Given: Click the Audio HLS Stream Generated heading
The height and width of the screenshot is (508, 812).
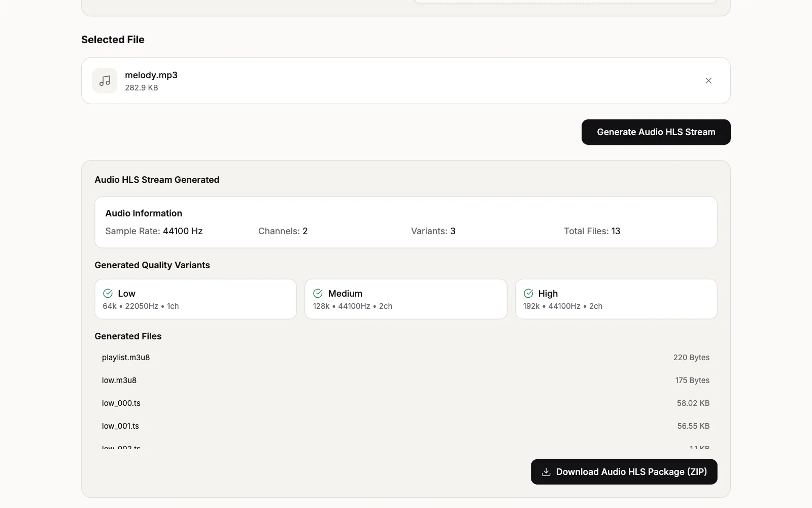Looking at the screenshot, I should (157, 180).
